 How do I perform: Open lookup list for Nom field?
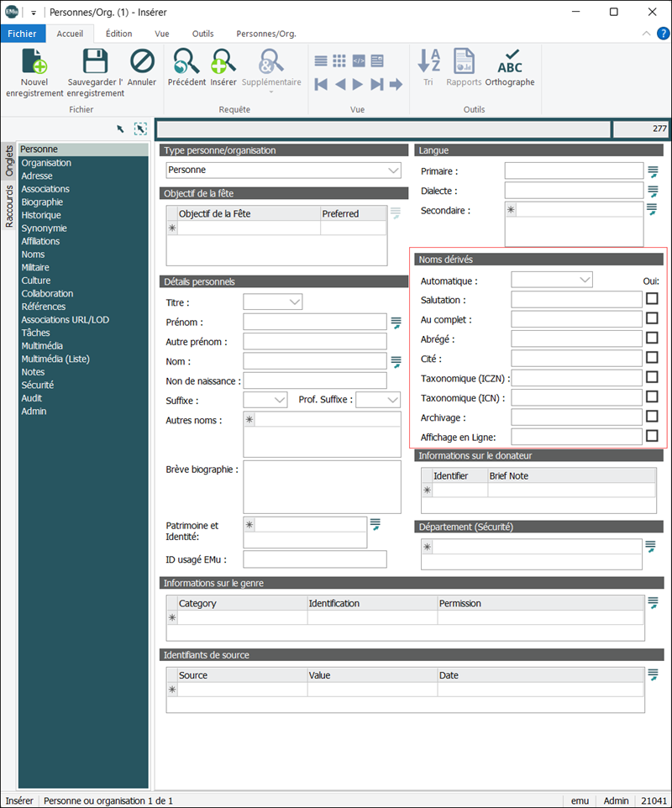(x=396, y=362)
